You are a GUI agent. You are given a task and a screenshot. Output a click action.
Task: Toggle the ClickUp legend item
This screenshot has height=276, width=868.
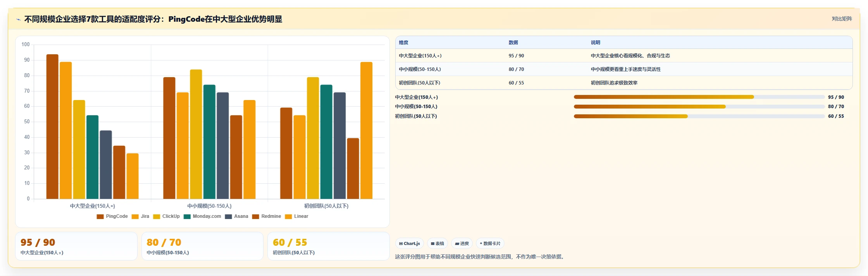166,216
